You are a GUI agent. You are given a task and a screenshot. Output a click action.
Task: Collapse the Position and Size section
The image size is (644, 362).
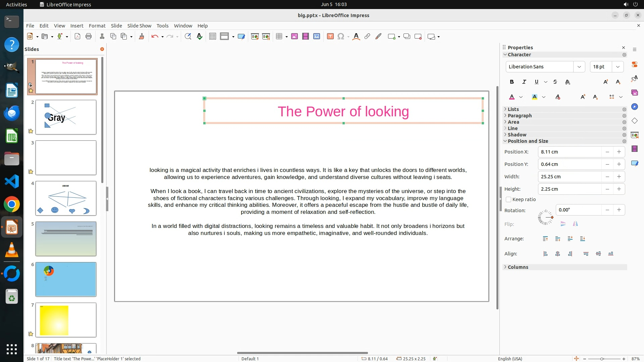coord(528,141)
